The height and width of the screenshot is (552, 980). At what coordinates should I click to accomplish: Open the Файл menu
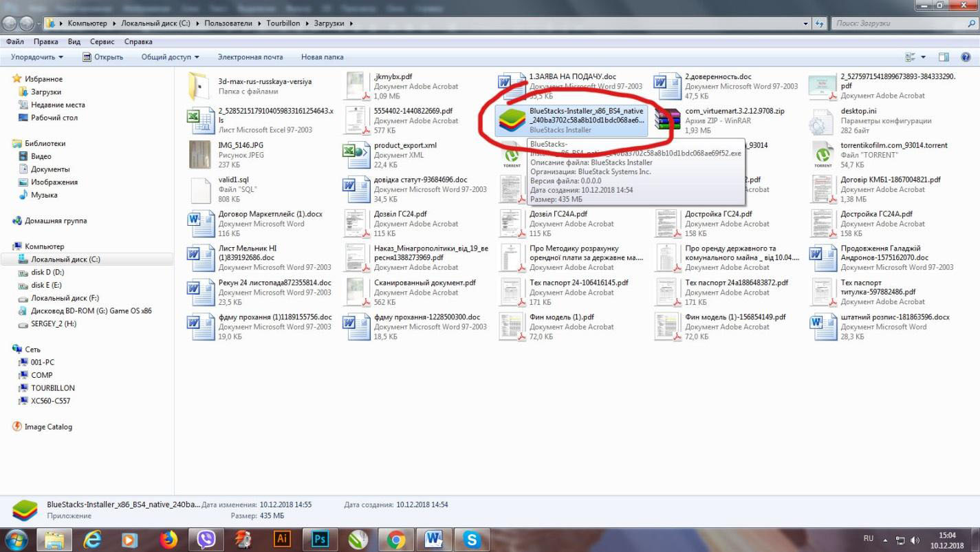(x=14, y=42)
